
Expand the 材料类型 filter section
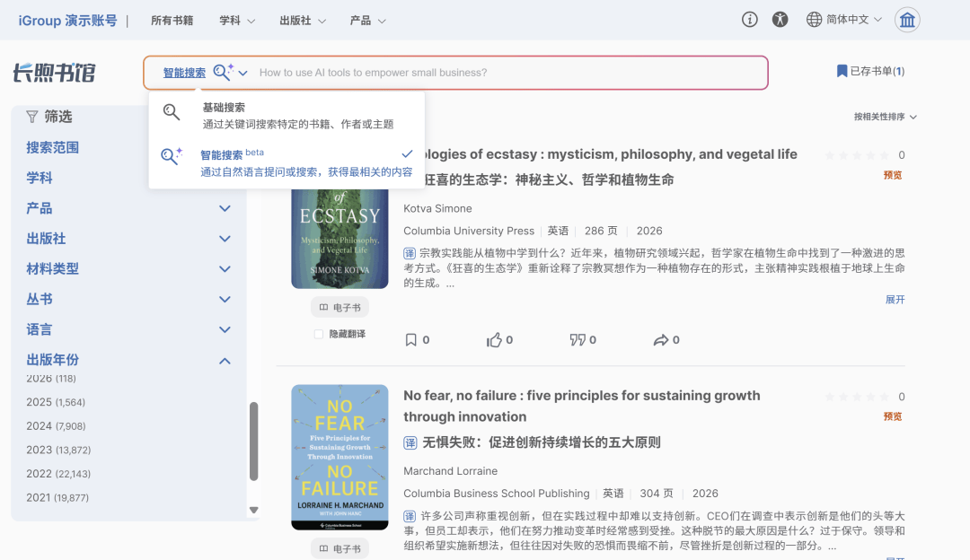pyautogui.click(x=225, y=269)
